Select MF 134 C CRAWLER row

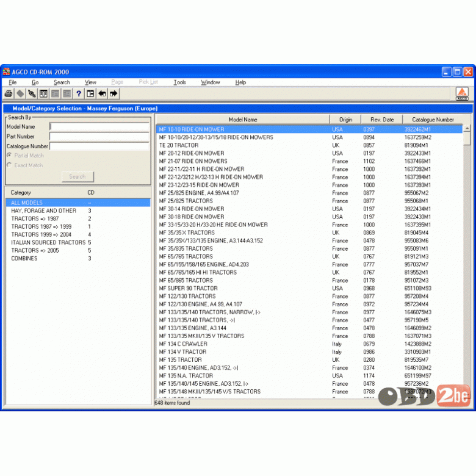(309, 344)
